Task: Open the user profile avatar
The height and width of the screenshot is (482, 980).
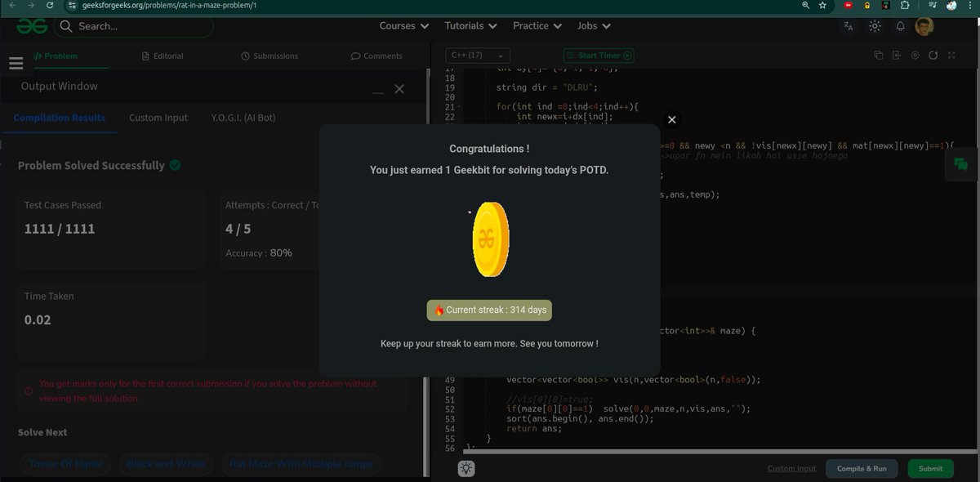Action: 924,26
